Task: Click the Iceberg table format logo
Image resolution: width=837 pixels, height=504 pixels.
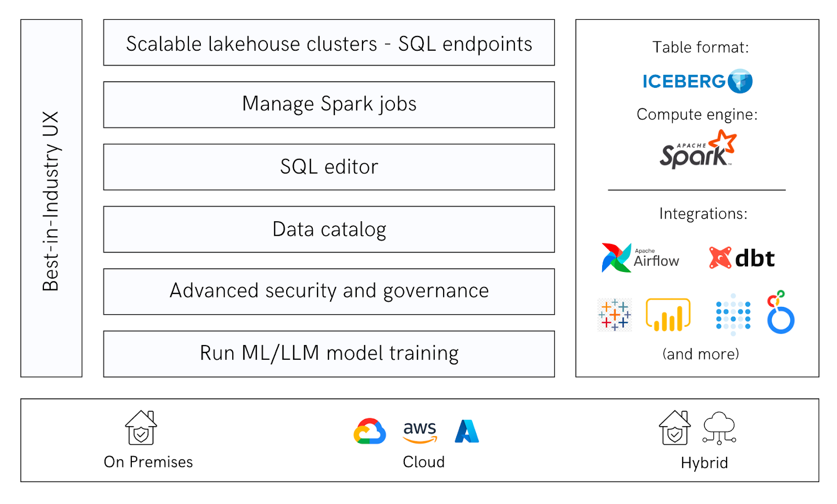Action: click(x=697, y=81)
